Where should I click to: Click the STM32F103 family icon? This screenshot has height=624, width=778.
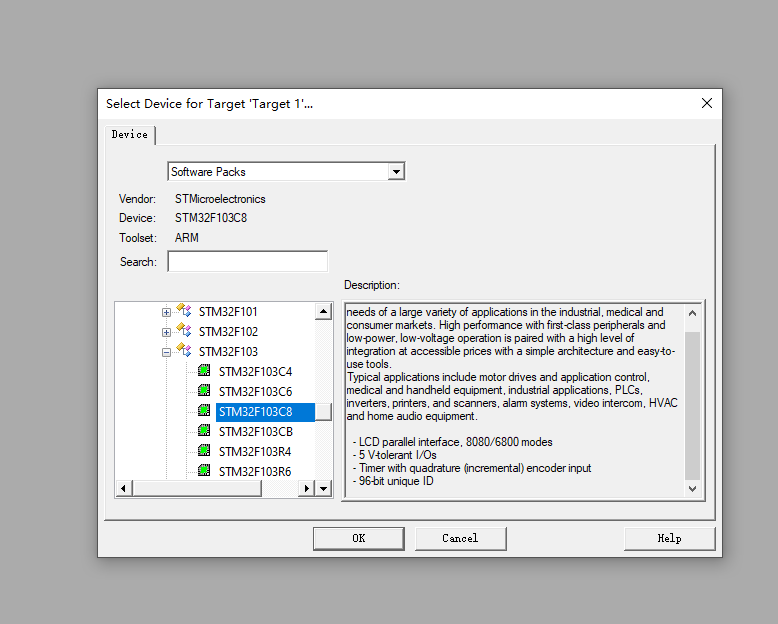pyautogui.click(x=184, y=350)
